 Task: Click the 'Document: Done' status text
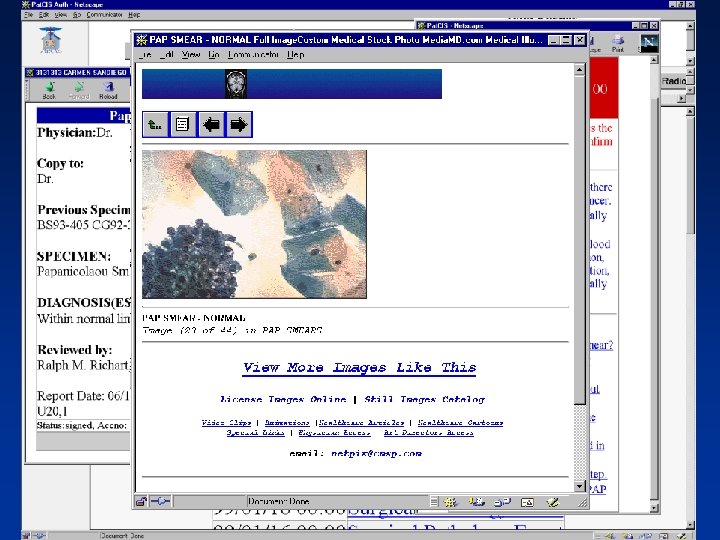coord(278,501)
